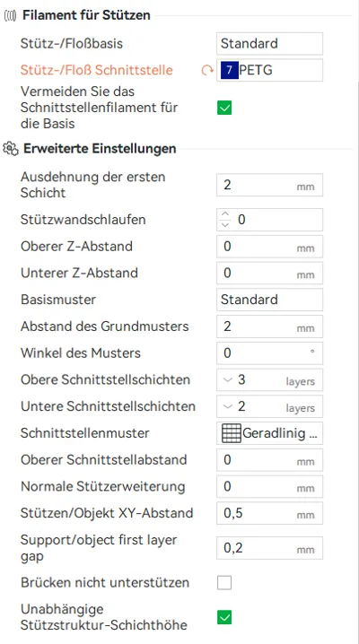Expand the Untere Schnittstellschichten chevron

point(228,406)
